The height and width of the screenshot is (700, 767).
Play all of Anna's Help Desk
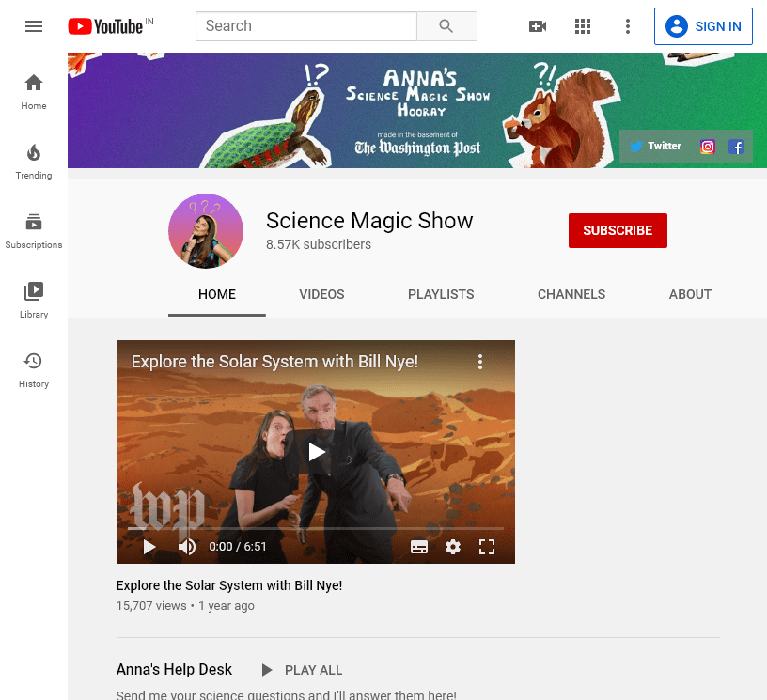click(302, 670)
